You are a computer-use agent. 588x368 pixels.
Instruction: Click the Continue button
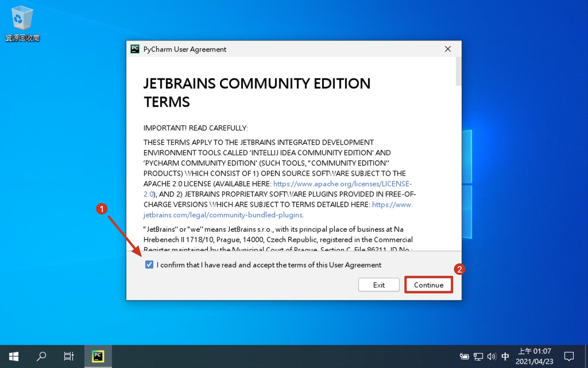[x=428, y=285]
